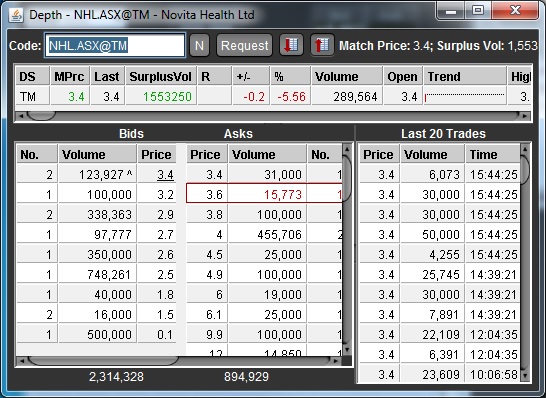The height and width of the screenshot is (398, 546).
Task: Click the ask price 4.9
Action: click(x=207, y=275)
